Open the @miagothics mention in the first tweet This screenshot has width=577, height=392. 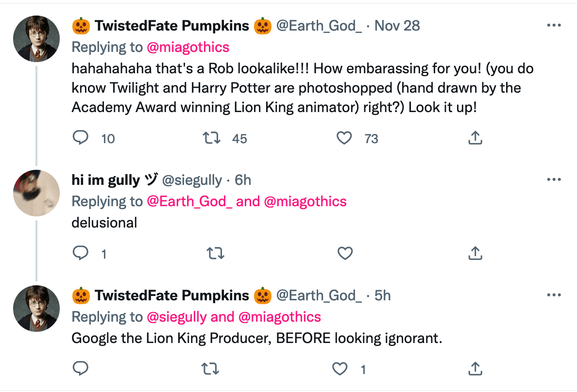187,47
